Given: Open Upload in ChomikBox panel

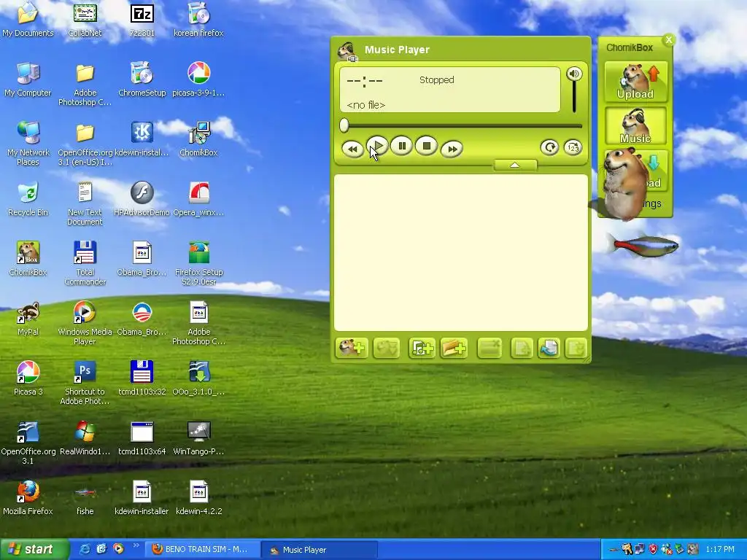Looking at the screenshot, I should (635, 82).
